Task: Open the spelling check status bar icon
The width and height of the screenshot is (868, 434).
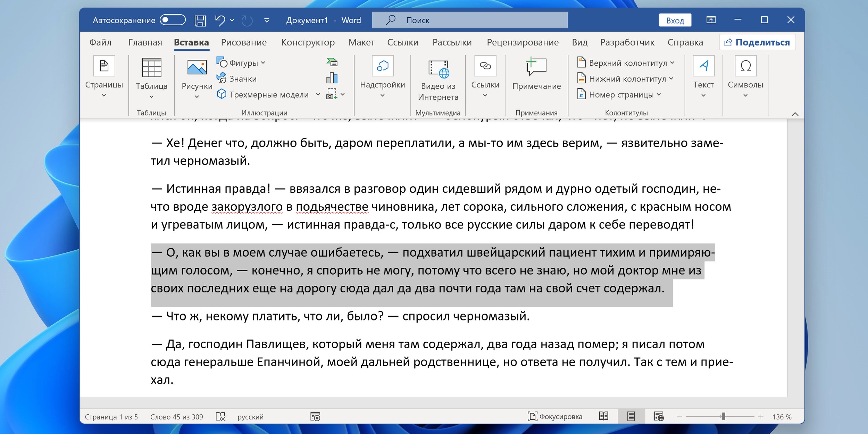Action: pyautogui.click(x=220, y=417)
